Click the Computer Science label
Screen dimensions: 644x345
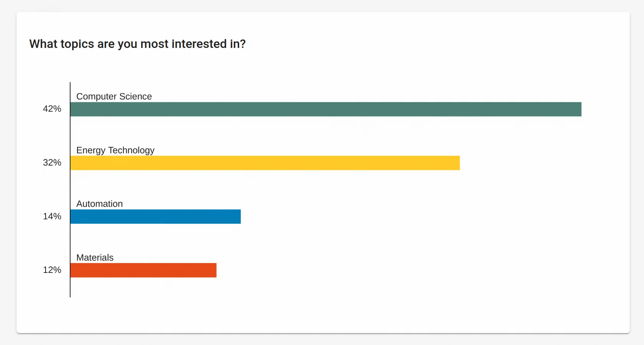[x=114, y=97]
